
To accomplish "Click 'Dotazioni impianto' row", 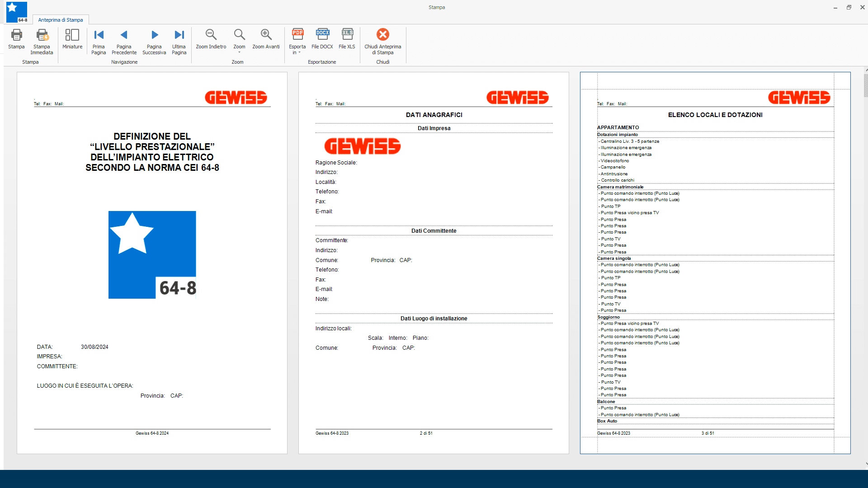I will [715, 135].
